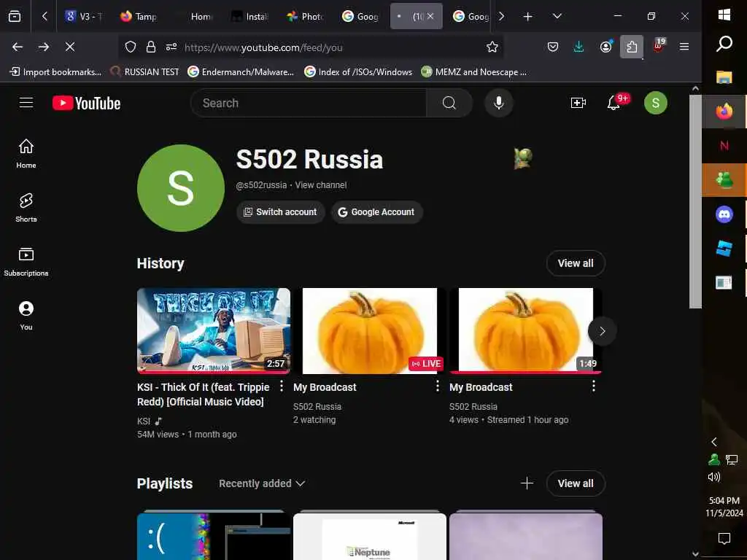Save to Pocket icon in the toolbar
Viewport: 747px width, 560px height.
(x=553, y=47)
